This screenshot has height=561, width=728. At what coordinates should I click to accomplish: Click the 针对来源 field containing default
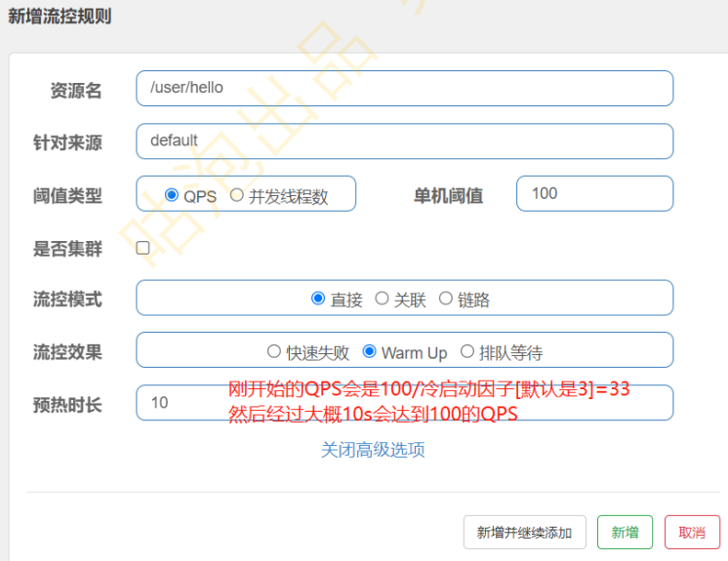(404, 140)
